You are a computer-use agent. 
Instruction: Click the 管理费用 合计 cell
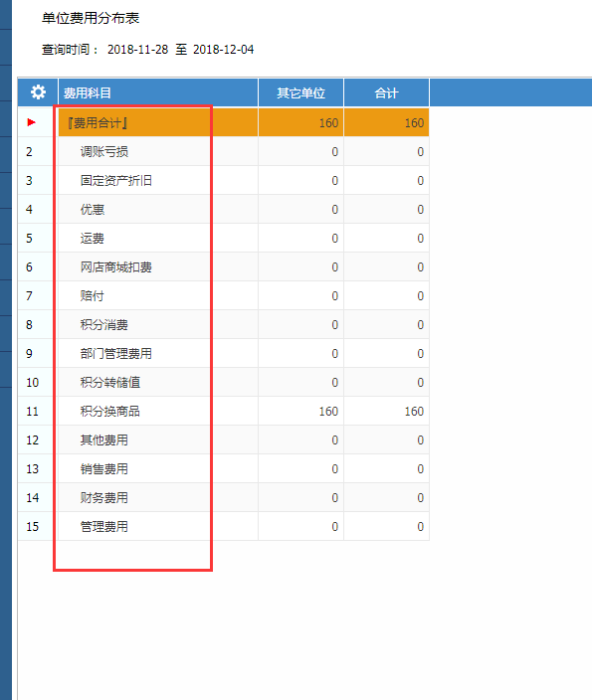(x=386, y=527)
